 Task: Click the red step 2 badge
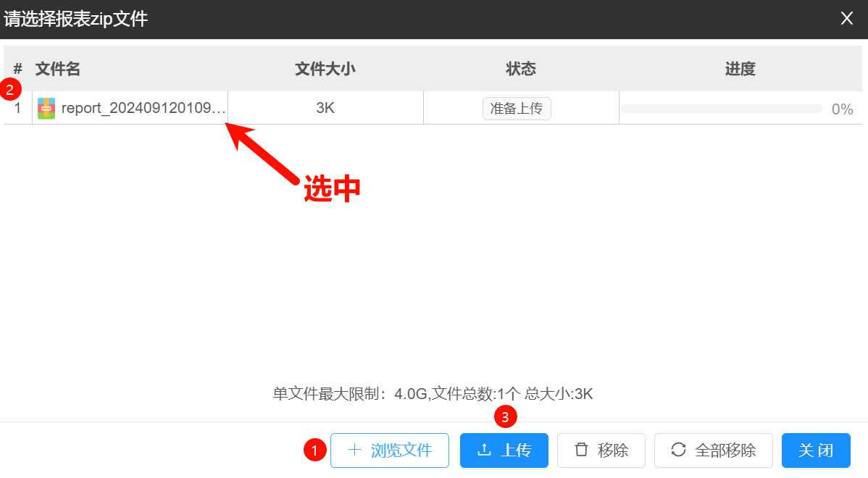point(9,90)
